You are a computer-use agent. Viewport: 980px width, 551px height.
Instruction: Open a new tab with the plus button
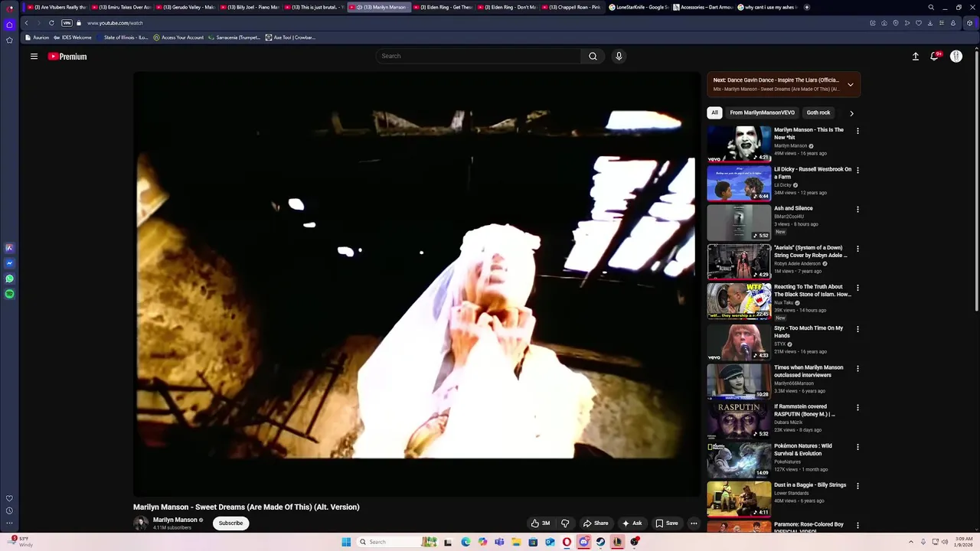point(806,7)
